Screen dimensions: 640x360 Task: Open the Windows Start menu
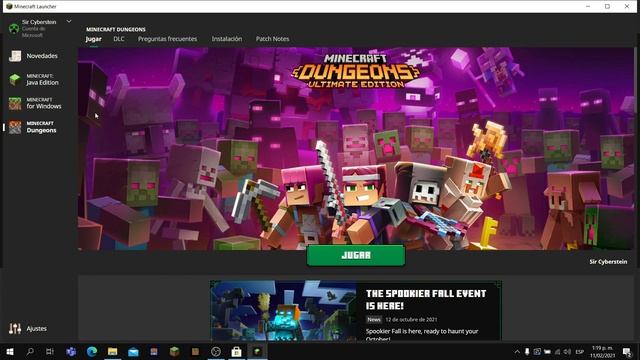tap(10, 351)
